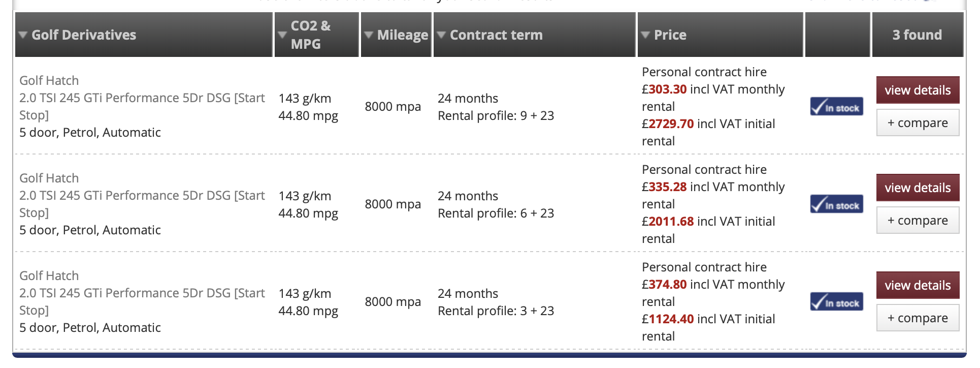
Task: Click the In stock badge for the 3 + 23 deal
Action: (x=836, y=301)
